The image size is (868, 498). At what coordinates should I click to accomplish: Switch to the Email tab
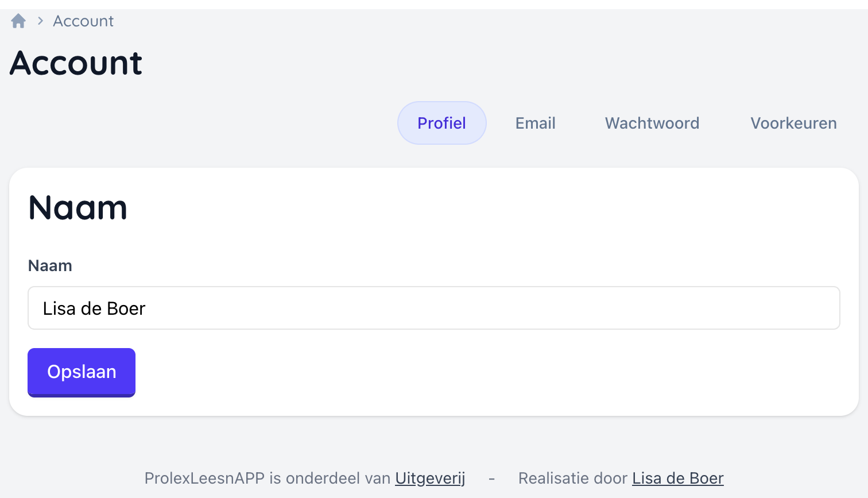[x=535, y=122]
